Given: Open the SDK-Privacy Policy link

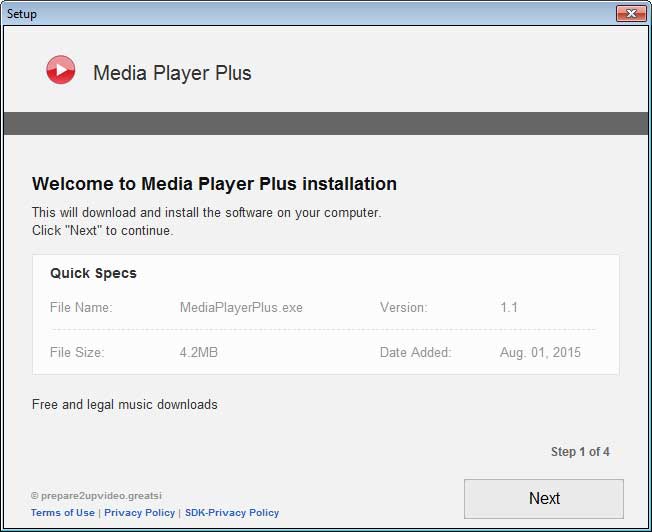Looking at the screenshot, I should pos(232,513).
